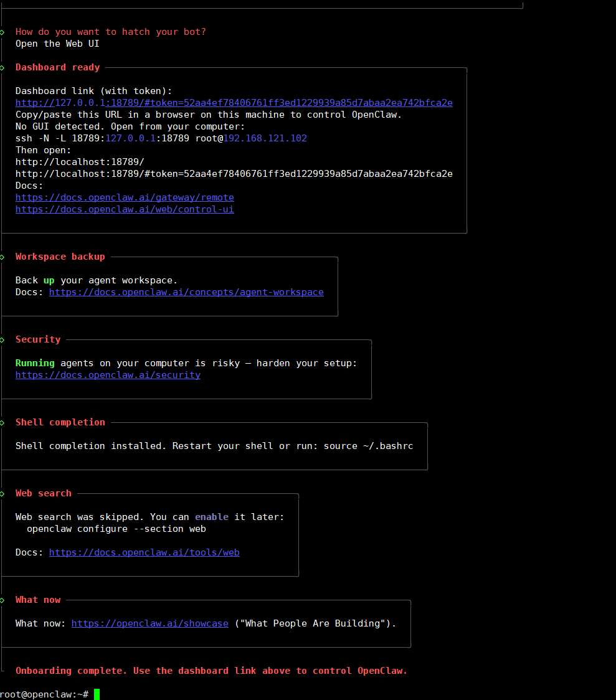Click 'source ~/.bashrc' text
The width and height of the screenshot is (616, 700).
click(368, 446)
